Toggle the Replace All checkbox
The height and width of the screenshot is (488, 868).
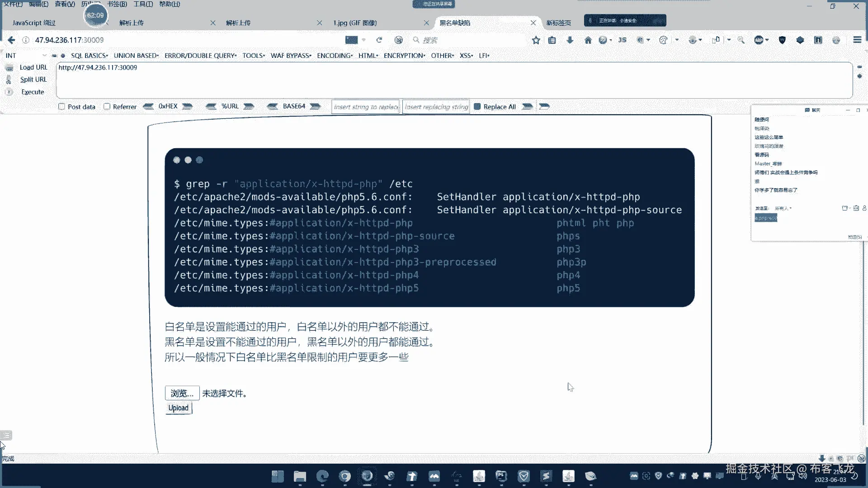pyautogui.click(x=477, y=107)
